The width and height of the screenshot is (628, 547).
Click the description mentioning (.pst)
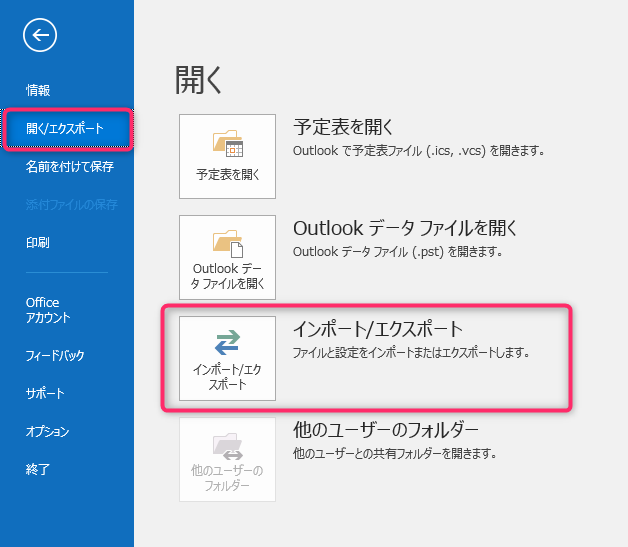(398, 251)
